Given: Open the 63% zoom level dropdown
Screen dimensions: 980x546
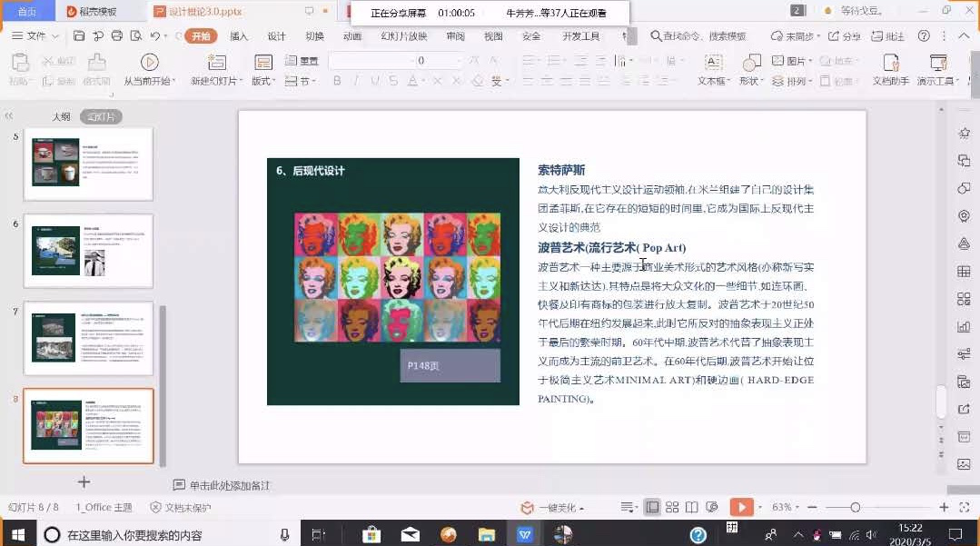Looking at the screenshot, I should (x=786, y=507).
